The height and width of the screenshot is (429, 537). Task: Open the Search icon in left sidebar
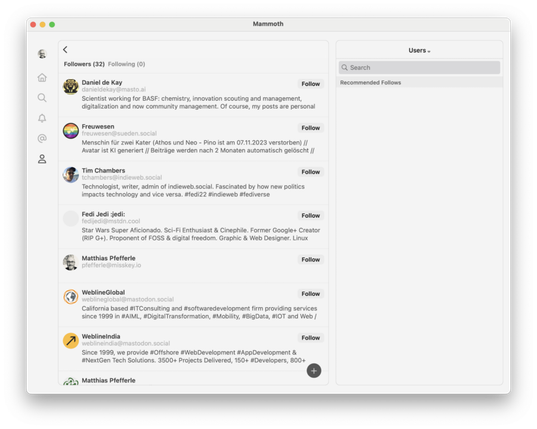(42, 98)
